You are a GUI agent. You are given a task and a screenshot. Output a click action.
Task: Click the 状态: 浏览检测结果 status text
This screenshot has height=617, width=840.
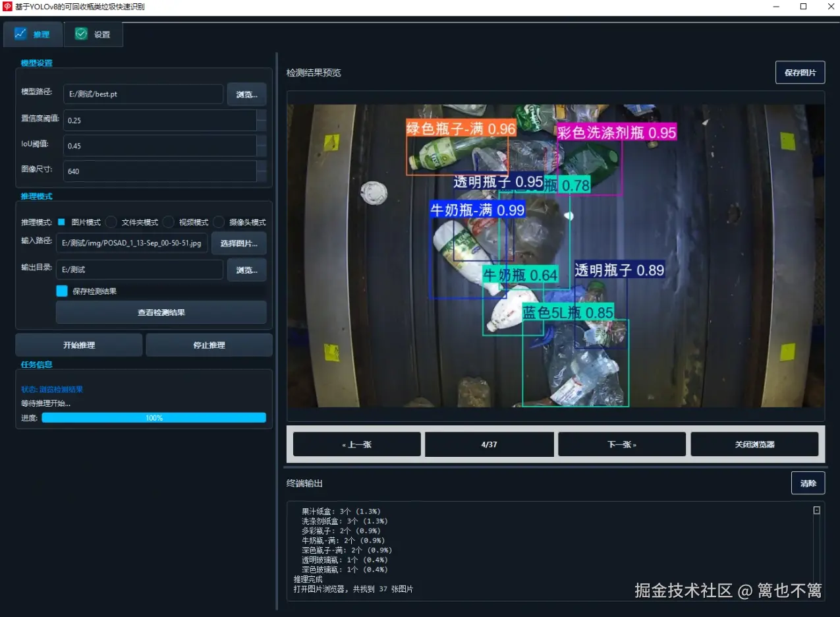(x=52, y=390)
